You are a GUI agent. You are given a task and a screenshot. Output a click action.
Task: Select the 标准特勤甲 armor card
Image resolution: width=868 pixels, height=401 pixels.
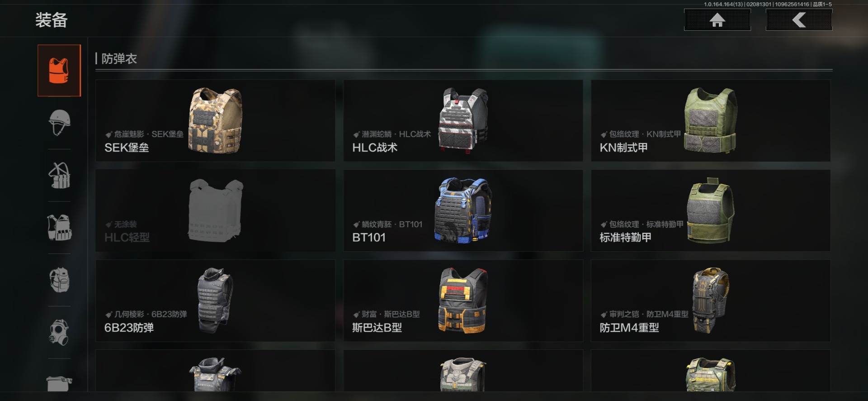(711, 210)
